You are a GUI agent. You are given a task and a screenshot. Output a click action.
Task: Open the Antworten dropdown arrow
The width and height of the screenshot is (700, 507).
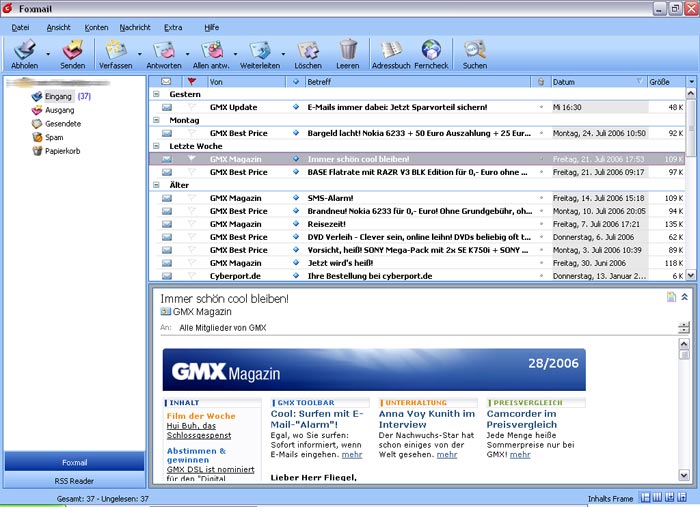187,54
